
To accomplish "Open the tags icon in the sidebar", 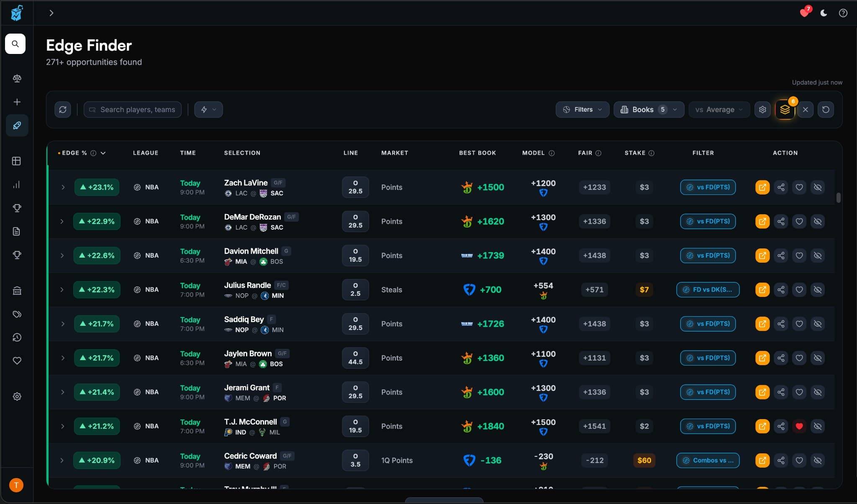I will coord(17,314).
